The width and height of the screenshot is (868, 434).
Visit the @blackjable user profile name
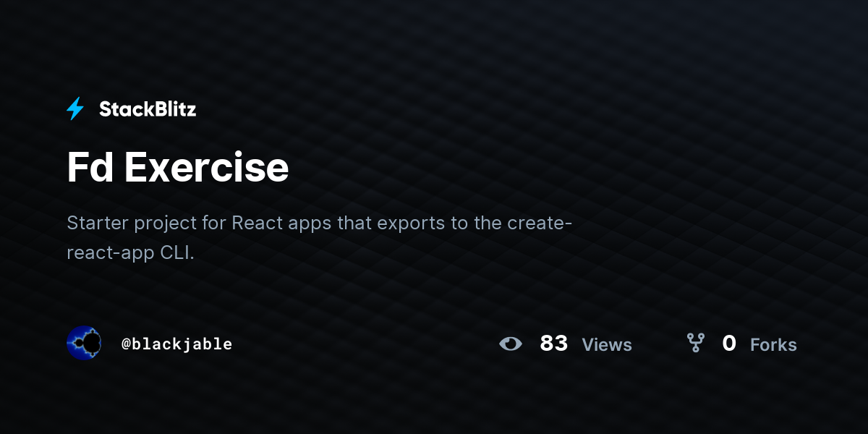[177, 344]
